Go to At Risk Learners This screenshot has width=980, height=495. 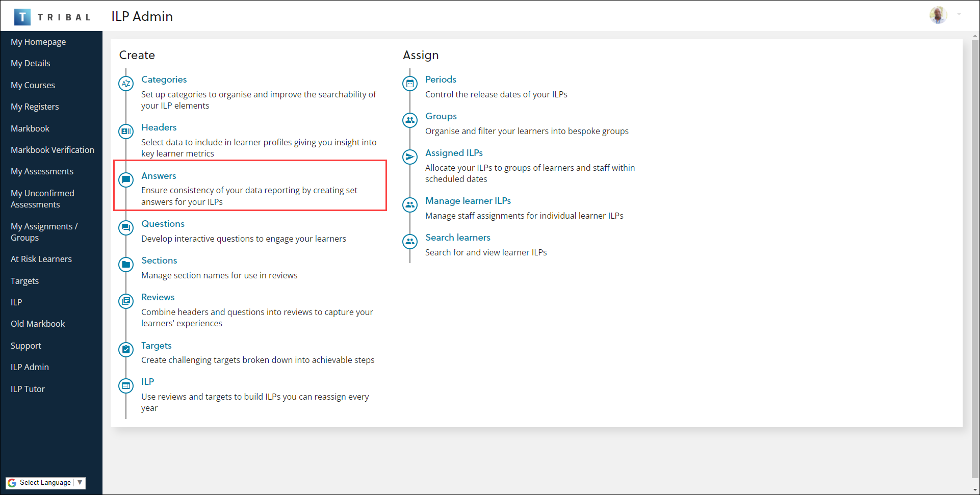click(41, 258)
